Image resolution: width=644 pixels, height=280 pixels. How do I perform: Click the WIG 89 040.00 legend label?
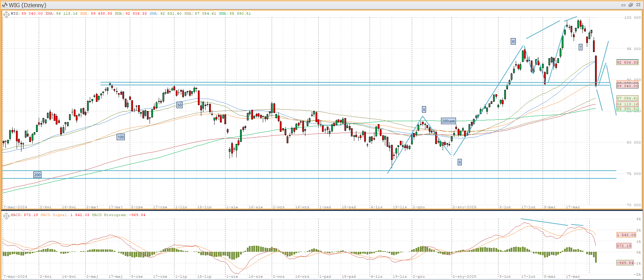[27, 14]
